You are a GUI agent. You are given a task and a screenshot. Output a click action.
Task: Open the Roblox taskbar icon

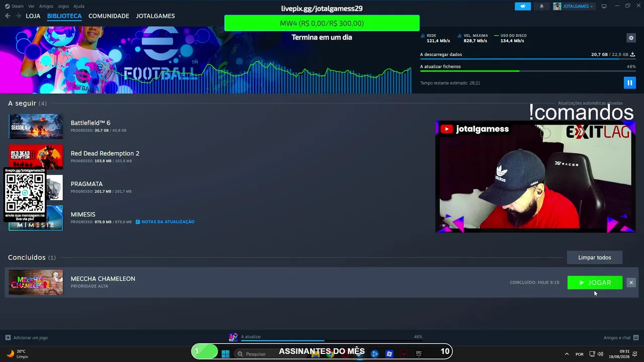tap(389, 353)
